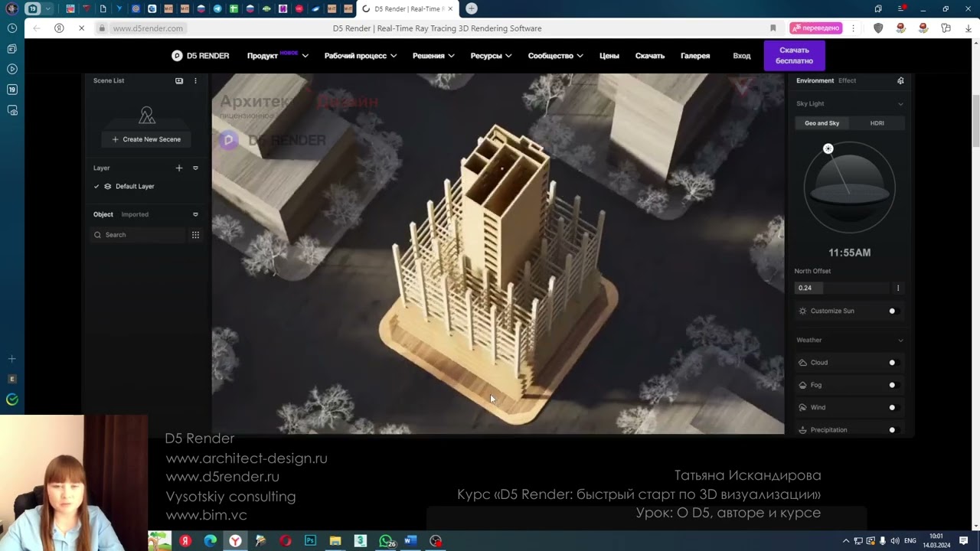Switch to the Effect tab
The image size is (980, 551).
[847, 80]
